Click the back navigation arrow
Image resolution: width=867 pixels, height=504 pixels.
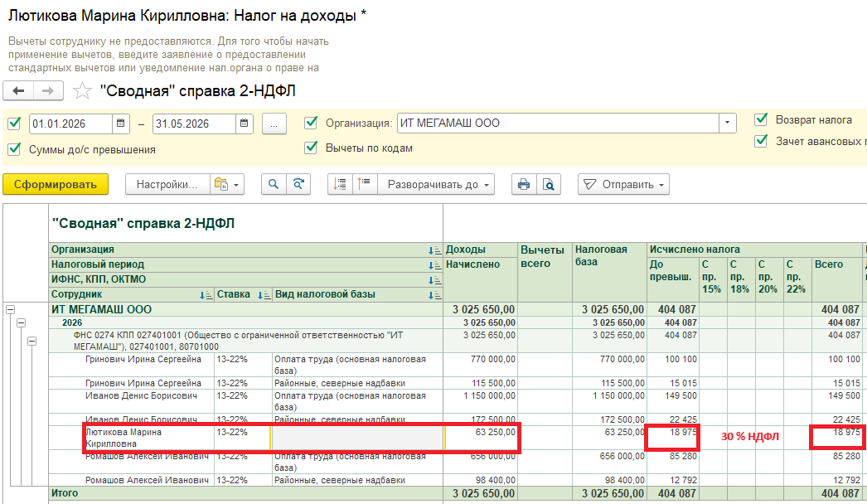(x=18, y=91)
